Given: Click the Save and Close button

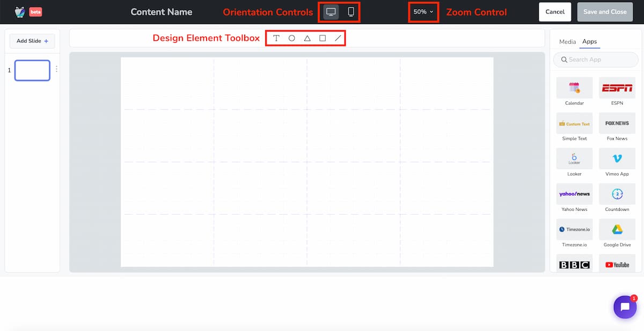Looking at the screenshot, I should point(605,12).
